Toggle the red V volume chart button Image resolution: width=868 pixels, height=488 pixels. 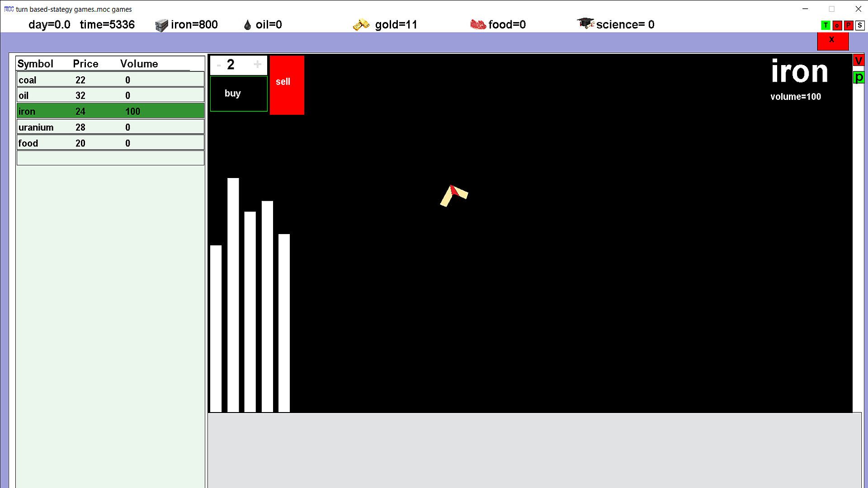(x=859, y=61)
